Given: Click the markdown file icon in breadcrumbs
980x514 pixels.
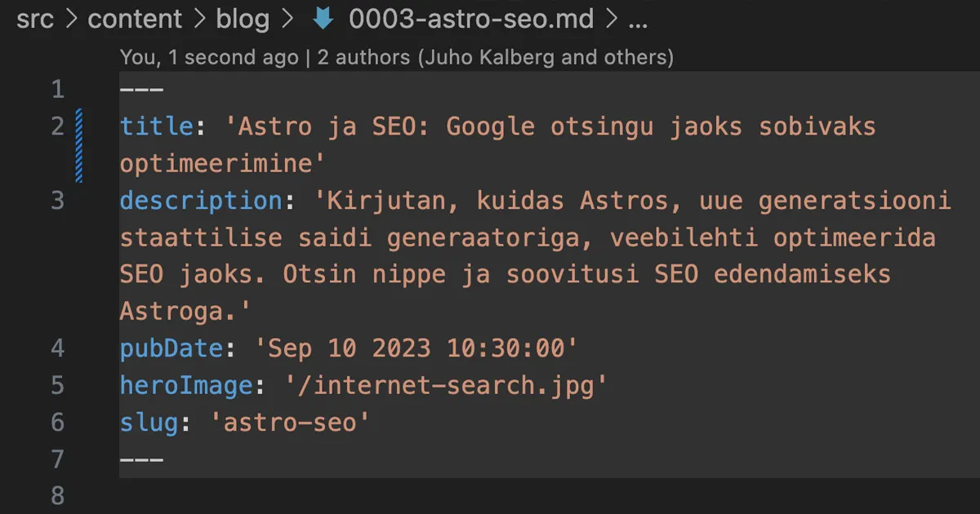Looking at the screenshot, I should tap(323, 20).
